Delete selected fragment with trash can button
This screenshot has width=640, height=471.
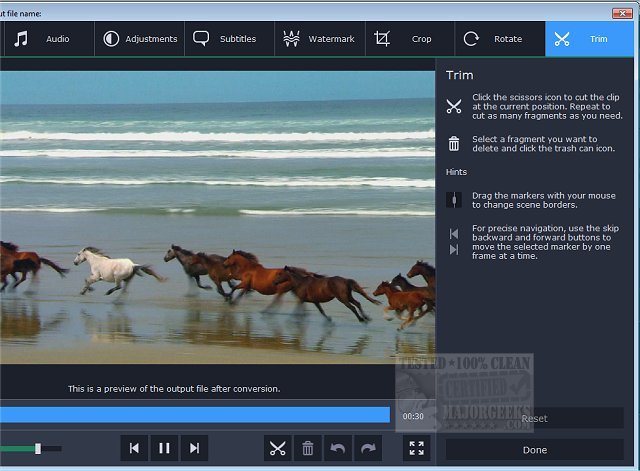tap(308, 449)
